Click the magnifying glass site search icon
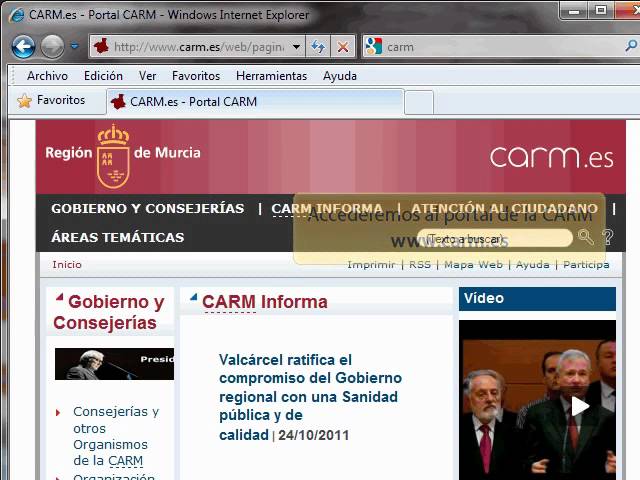The height and width of the screenshot is (480, 640). point(586,237)
